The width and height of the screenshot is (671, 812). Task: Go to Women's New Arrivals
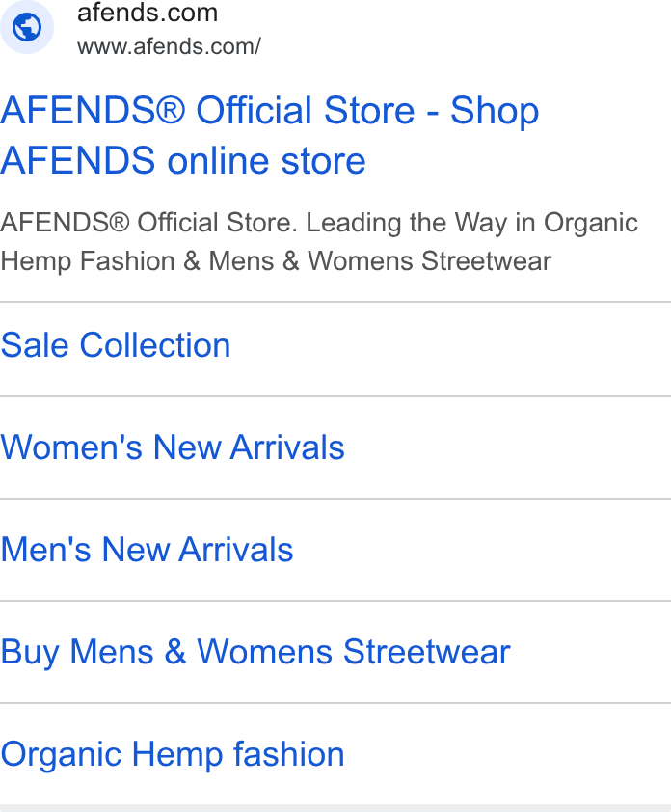[173, 447]
